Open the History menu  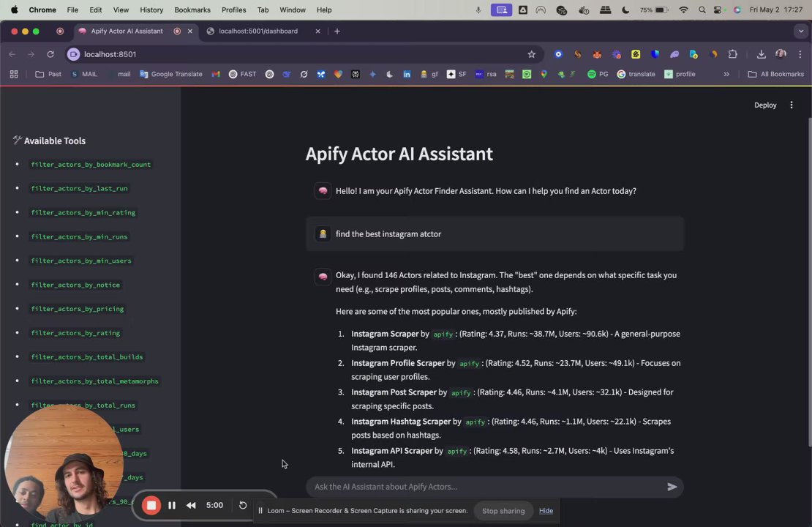[151, 10]
